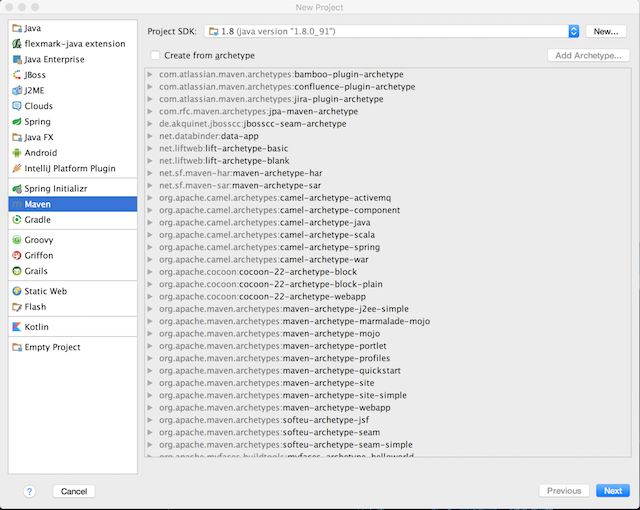Select maven-archetype-j2ee-simple row
This screenshot has width=640, height=510.
[x=388, y=309]
